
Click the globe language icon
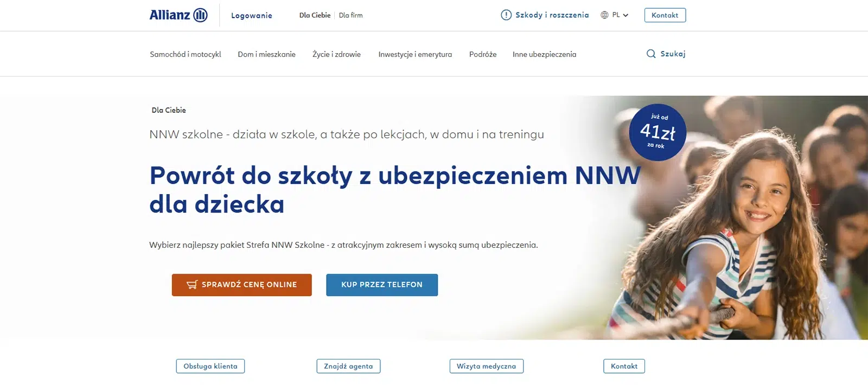[x=604, y=15]
